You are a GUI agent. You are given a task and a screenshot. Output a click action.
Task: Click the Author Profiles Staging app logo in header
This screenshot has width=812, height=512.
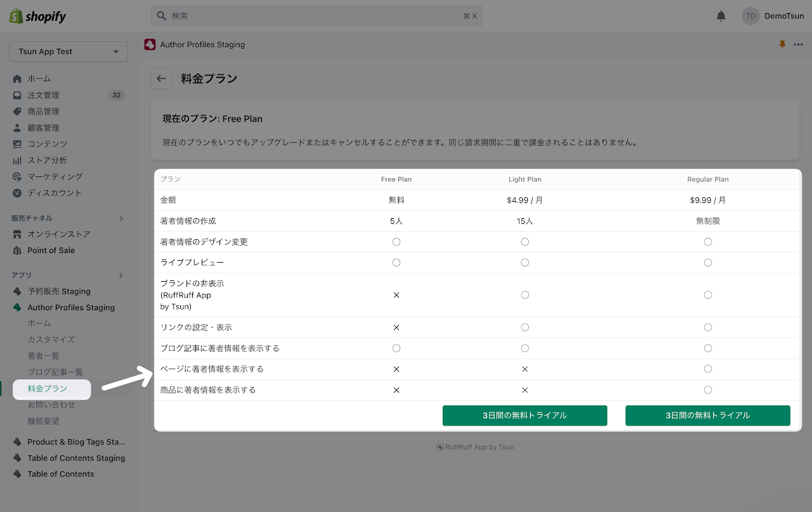pos(150,44)
